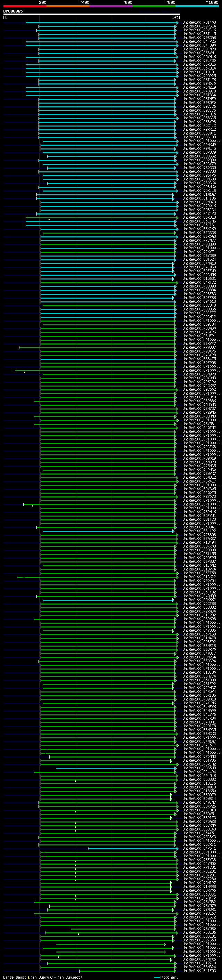The image size is (222, 980).
Task: Click the red 20% identity scale segment
Action: tap(25, 6)
